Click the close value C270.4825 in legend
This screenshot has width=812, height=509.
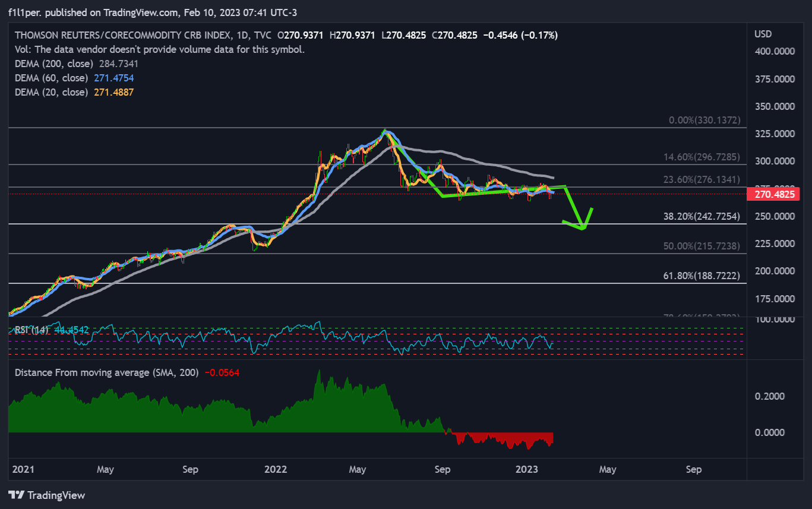coord(454,35)
